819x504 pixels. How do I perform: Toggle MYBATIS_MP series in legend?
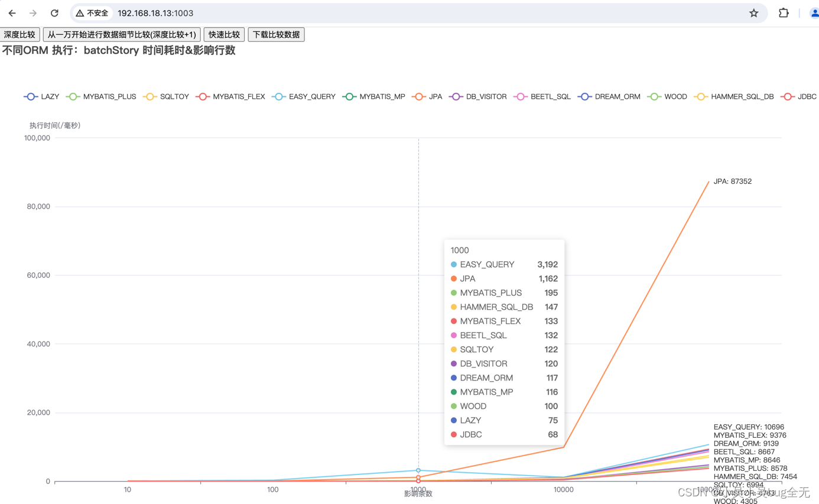373,96
